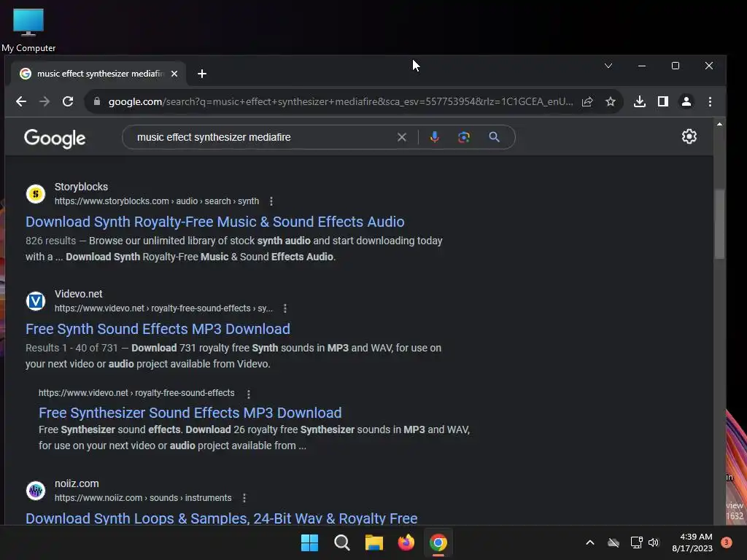Toggle the Chrome side panel
The image size is (747, 560).
coord(663,101)
